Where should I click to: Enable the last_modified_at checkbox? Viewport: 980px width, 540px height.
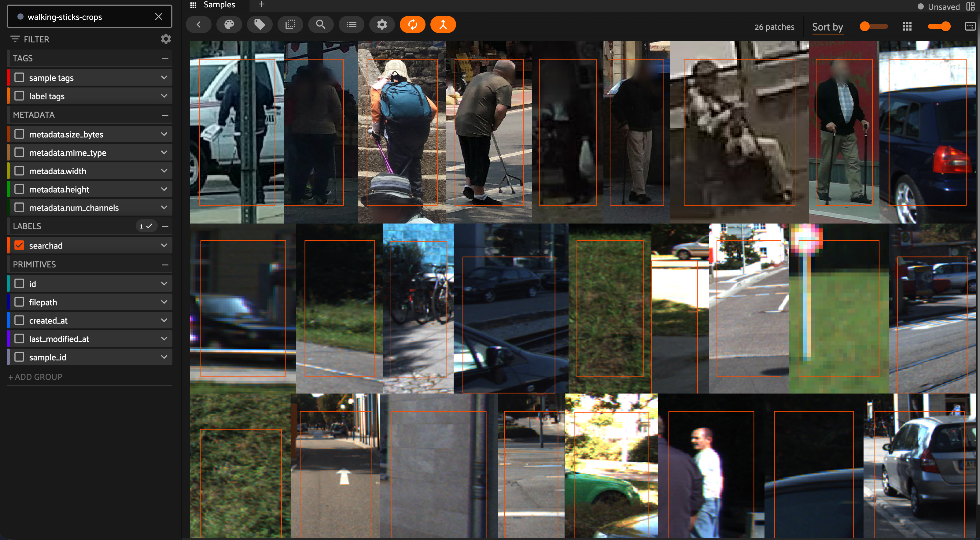(19, 339)
